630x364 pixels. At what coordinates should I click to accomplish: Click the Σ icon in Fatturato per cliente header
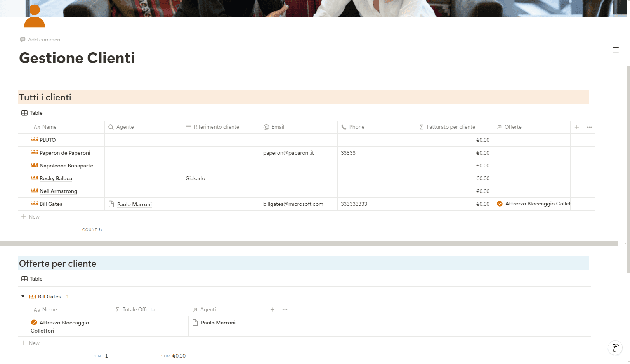tap(420, 127)
